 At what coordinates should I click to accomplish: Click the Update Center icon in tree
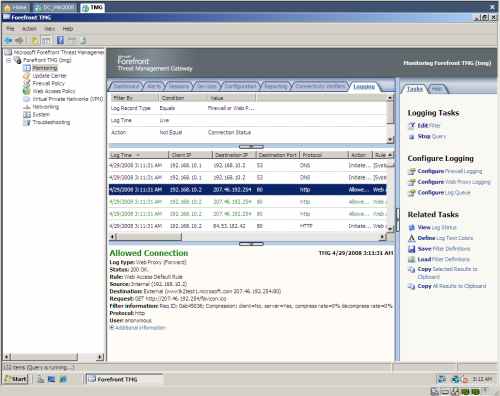[x=27, y=76]
